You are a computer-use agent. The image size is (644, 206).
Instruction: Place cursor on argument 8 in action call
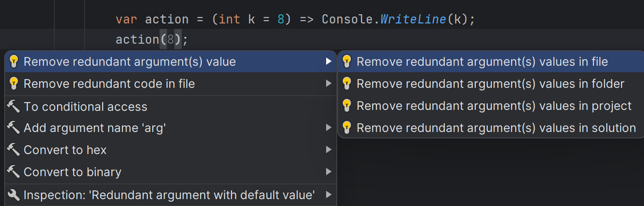point(171,40)
